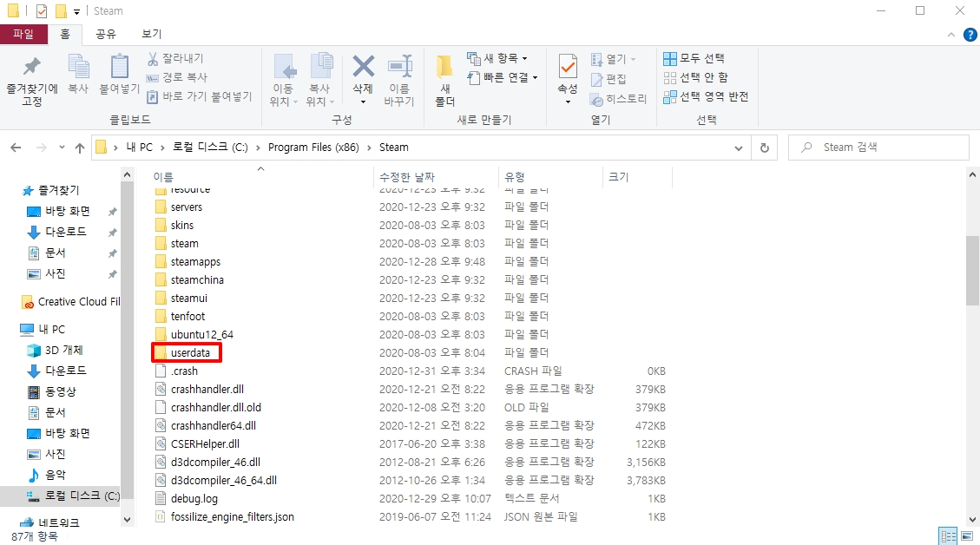Select the steamapps folder

point(195,262)
